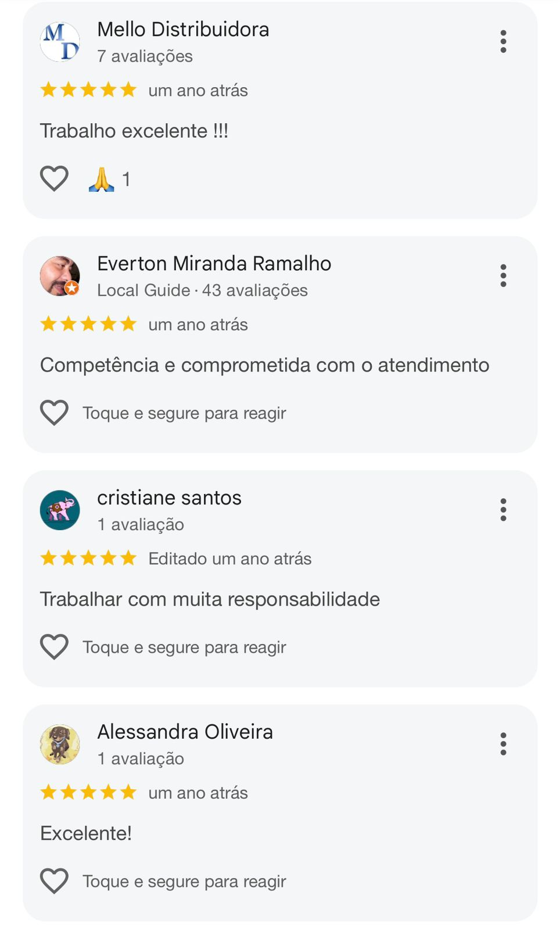Open Everton Miranda Ramalho's profile name
Viewport: 560px width, 930px height.
214,263
